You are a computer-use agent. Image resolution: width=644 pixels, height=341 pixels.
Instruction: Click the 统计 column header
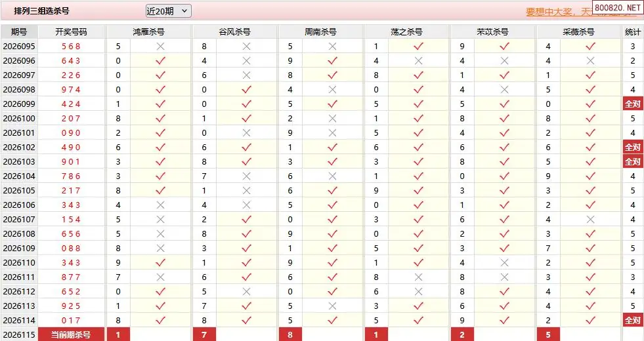coord(632,32)
